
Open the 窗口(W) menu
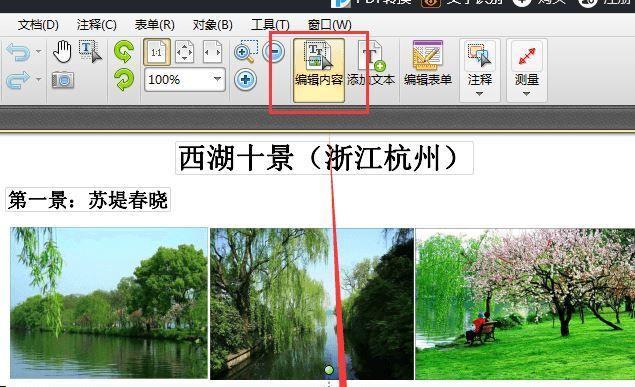(x=329, y=25)
